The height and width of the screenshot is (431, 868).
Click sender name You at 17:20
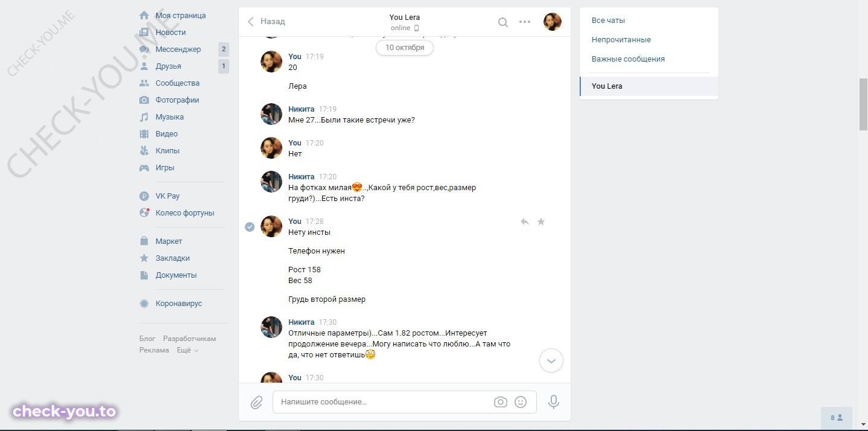click(295, 143)
